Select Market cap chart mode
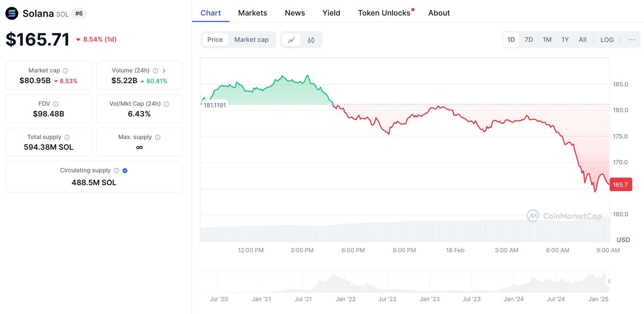Image resolution: width=644 pixels, height=314 pixels. 251,40
